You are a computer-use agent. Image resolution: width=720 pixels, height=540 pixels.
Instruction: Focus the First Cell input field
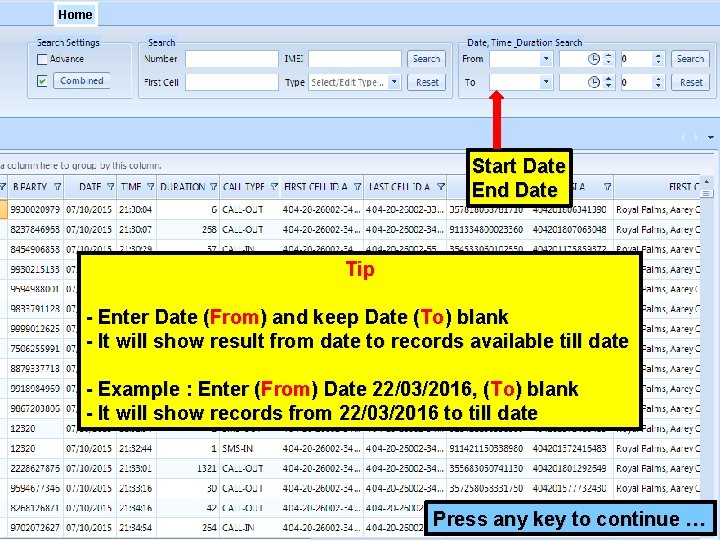pyautogui.click(x=231, y=82)
